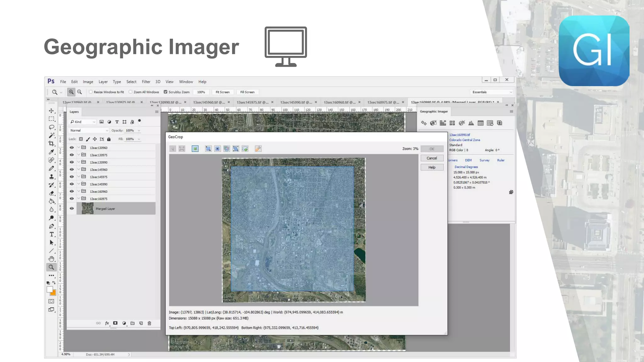
Task: Open the Fill slider dropdown arrow
Action: (139, 139)
